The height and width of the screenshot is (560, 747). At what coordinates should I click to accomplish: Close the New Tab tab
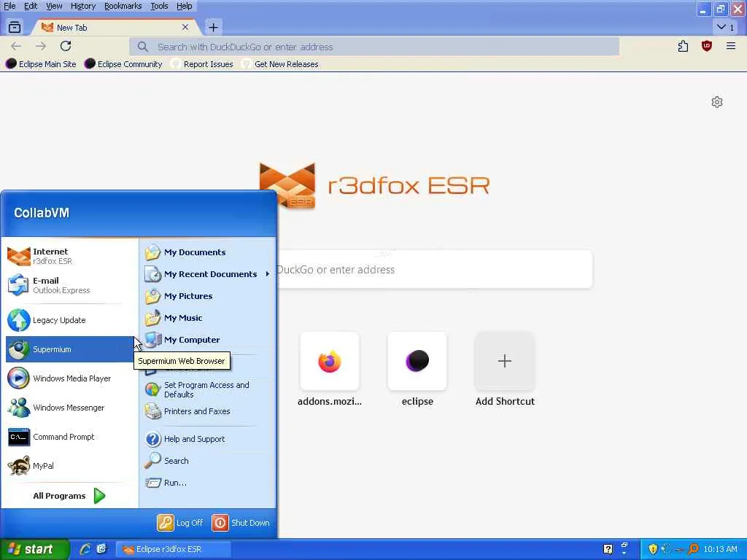click(x=185, y=28)
